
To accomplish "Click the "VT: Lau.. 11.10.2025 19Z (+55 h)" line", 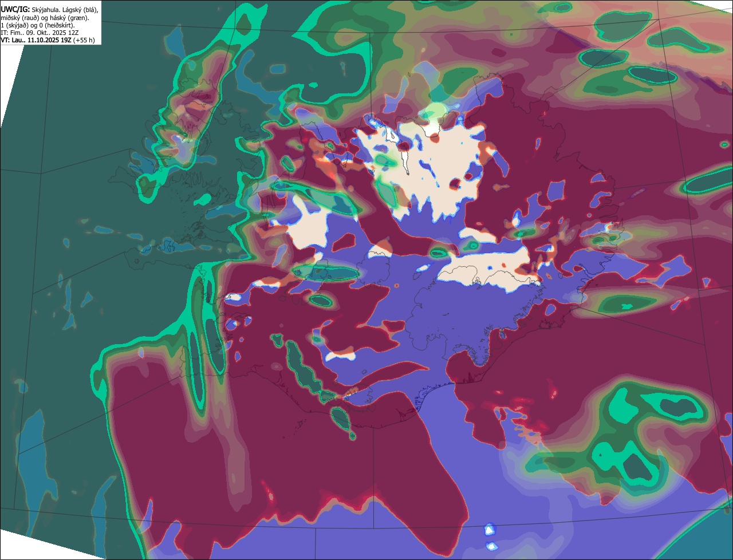I will pos(48,40).
